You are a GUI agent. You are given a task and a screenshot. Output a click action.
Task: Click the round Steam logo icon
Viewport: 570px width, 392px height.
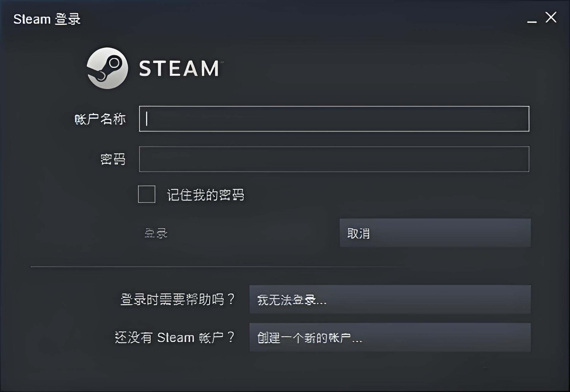(x=107, y=68)
